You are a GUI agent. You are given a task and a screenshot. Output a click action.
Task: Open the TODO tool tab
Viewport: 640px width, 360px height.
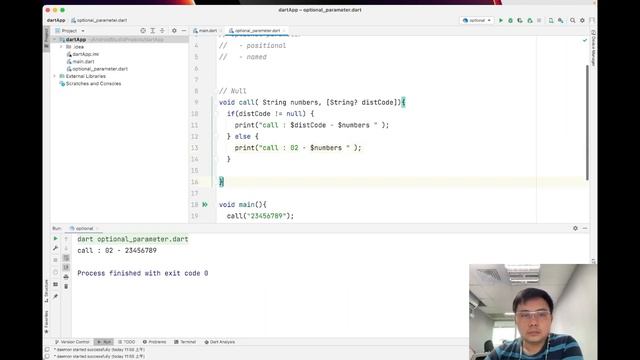coord(127,342)
